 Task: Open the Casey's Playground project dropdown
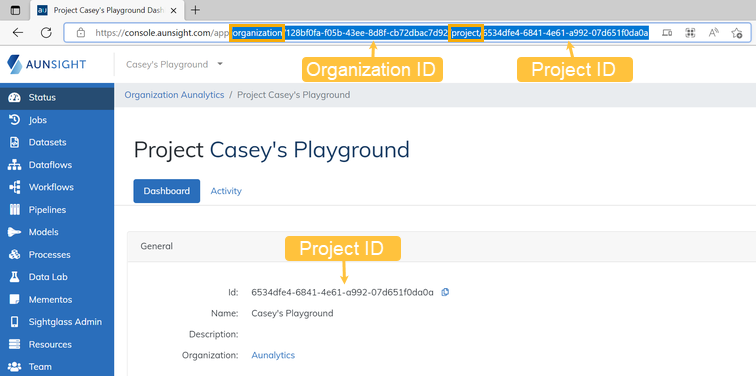pos(174,64)
